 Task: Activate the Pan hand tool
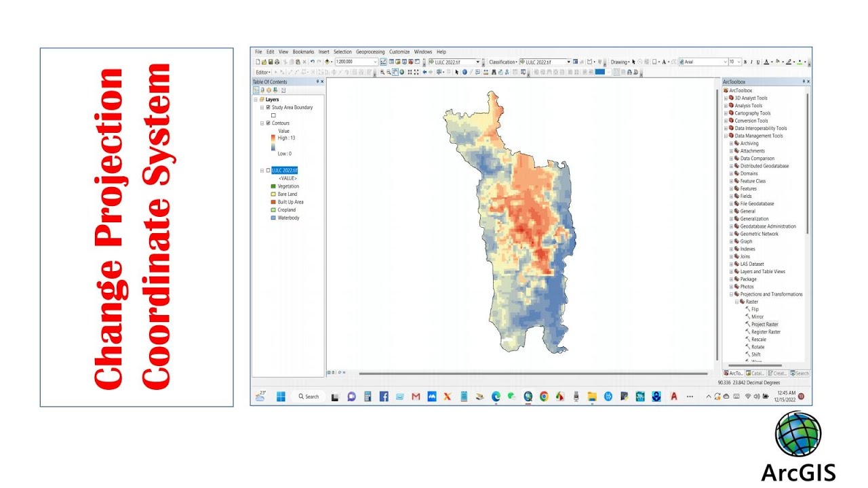coord(395,72)
